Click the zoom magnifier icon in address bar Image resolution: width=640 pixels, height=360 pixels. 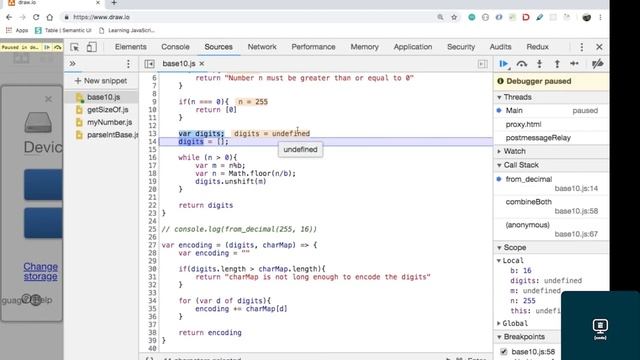coord(440,17)
